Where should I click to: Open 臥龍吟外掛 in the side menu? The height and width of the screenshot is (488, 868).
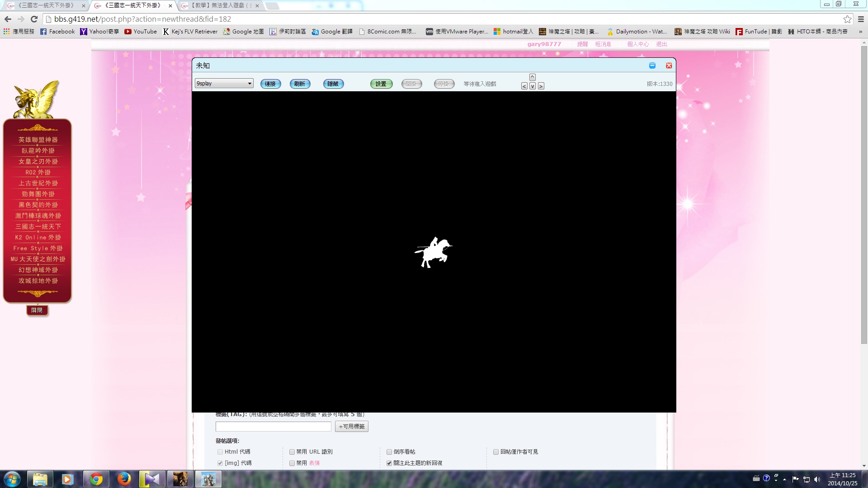(x=38, y=150)
